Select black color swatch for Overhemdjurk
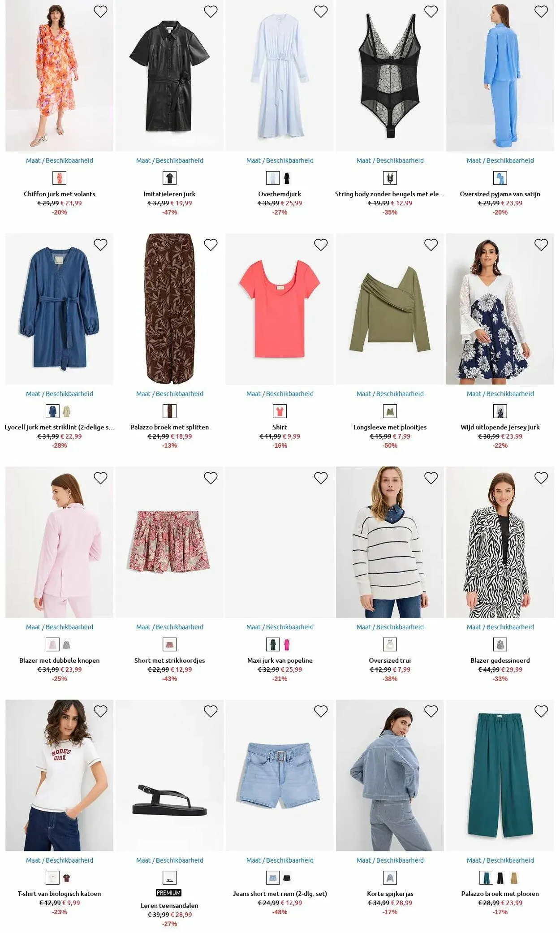Viewport: 560px width, 933px height. 287,178
